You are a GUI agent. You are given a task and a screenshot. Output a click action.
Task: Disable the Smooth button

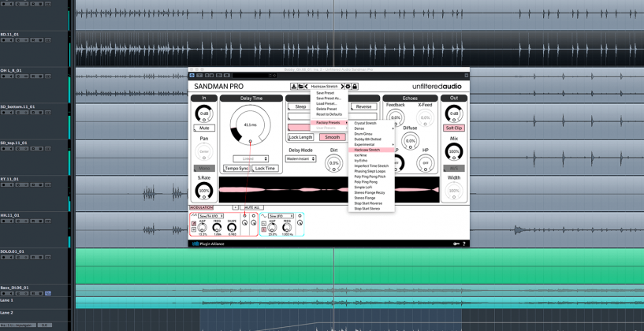333,137
